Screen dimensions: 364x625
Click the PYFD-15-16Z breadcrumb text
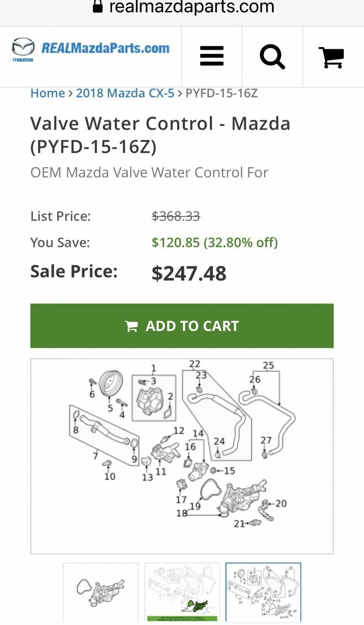click(x=221, y=93)
